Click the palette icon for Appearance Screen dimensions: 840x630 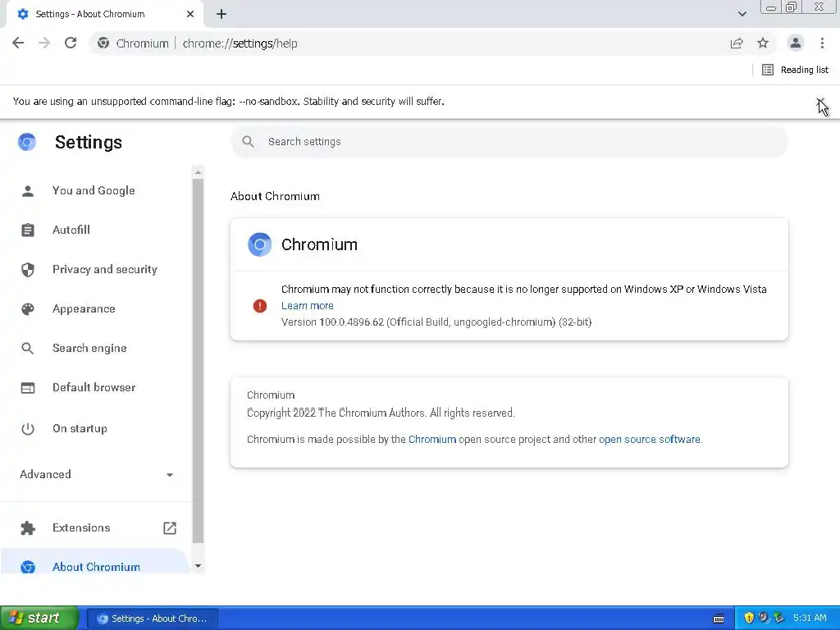28,308
